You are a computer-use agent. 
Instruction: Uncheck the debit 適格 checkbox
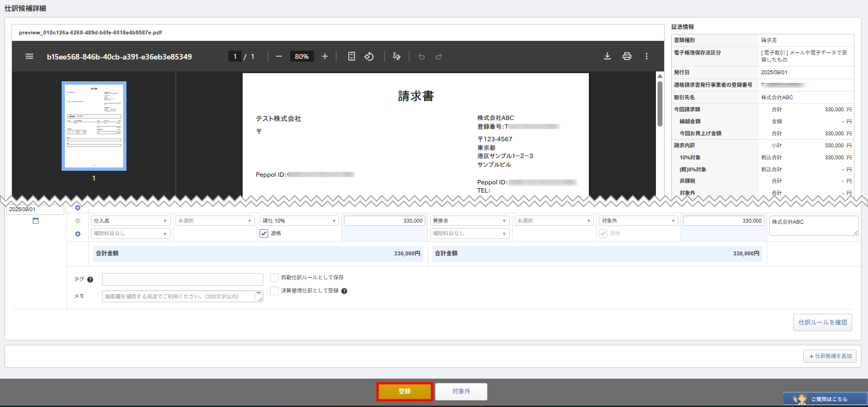[264, 234]
